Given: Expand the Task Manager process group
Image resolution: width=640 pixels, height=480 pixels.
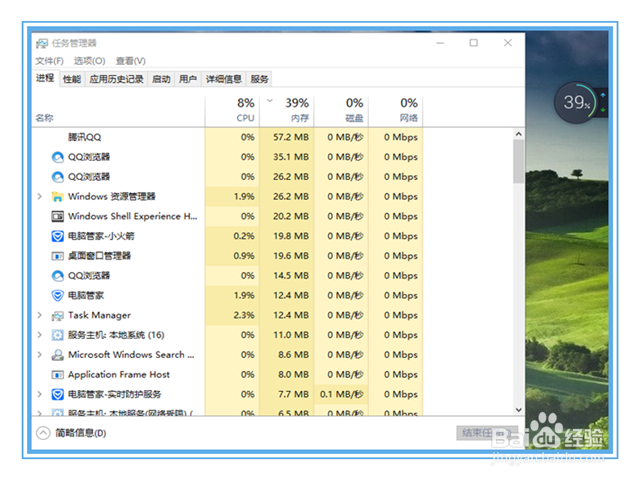Looking at the screenshot, I should (x=40, y=315).
